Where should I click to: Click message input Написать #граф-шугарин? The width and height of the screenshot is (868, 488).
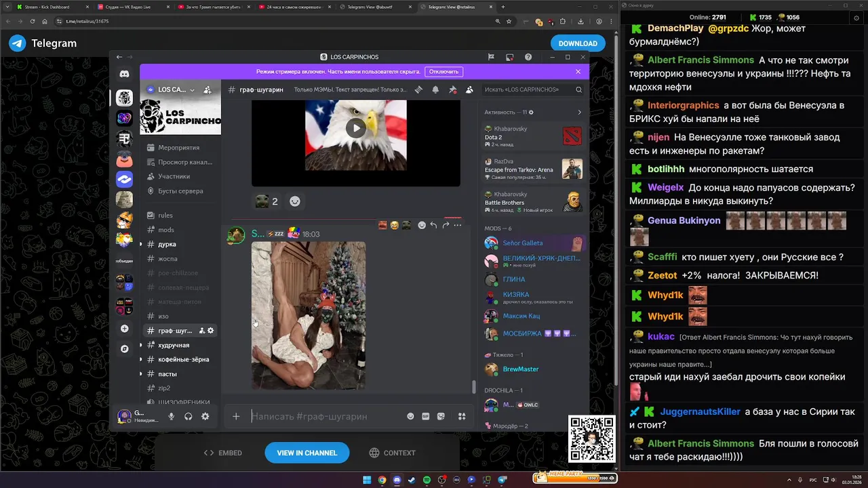pos(325,416)
